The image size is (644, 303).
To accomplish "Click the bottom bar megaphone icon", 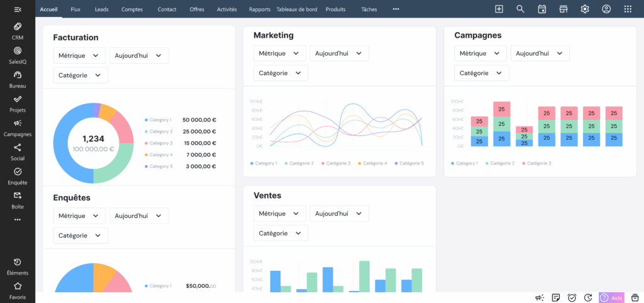I will coord(540,298).
